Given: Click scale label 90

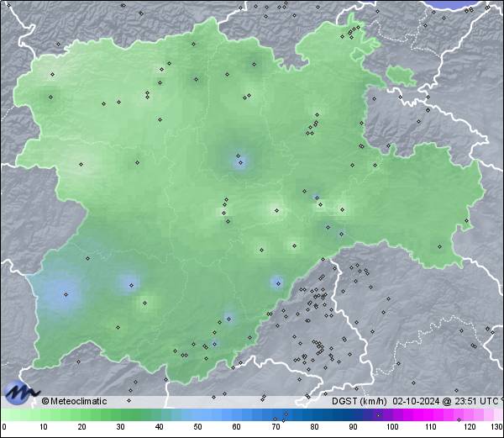Looking at the screenshot, I should (353, 427).
